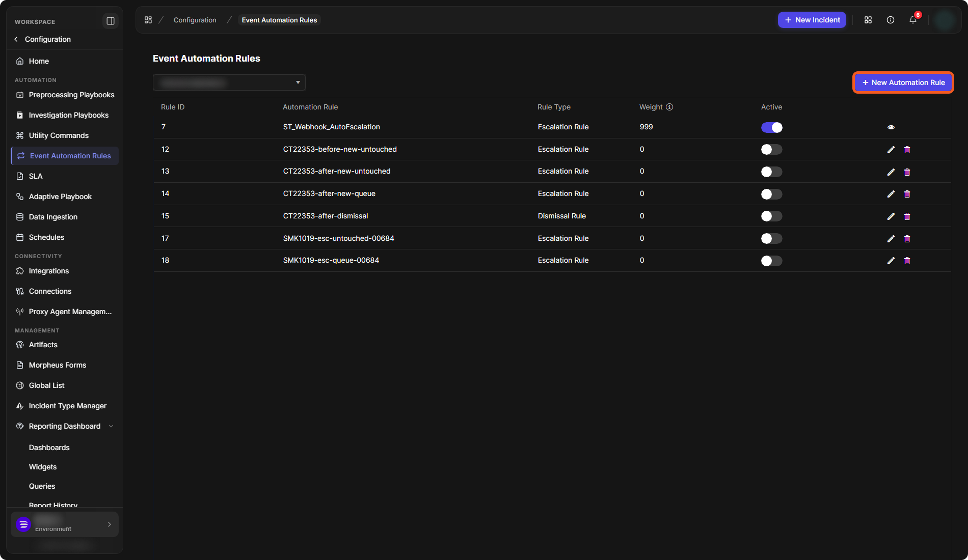Edit rule CT22353-after-new-untouched

[891, 172]
